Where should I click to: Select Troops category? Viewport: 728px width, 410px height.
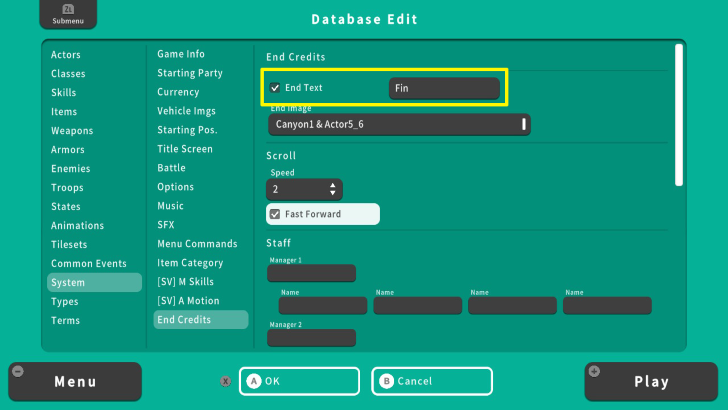(67, 188)
